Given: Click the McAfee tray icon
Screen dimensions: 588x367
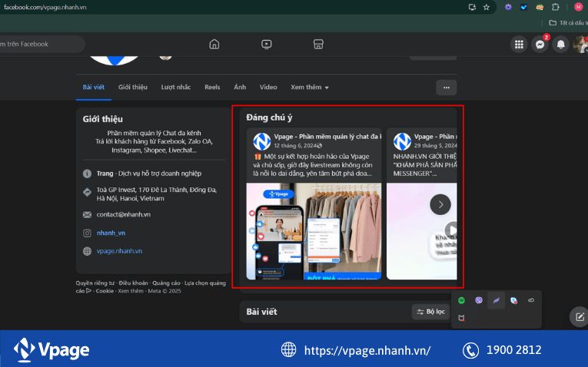Looking at the screenshot, I should [461, 318].
